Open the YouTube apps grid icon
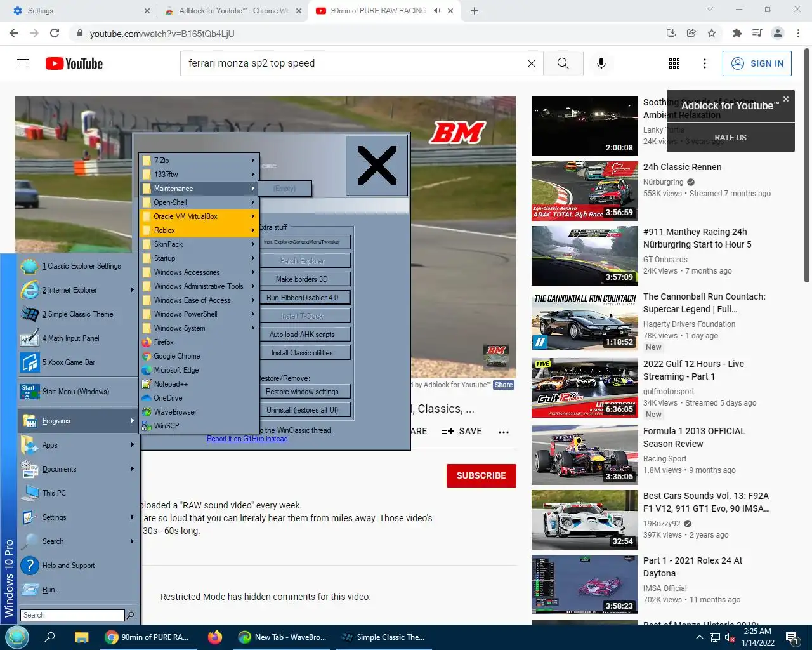The width and height of the screenshot is (812, 650). pyautogui.click(x=674, y=63)
